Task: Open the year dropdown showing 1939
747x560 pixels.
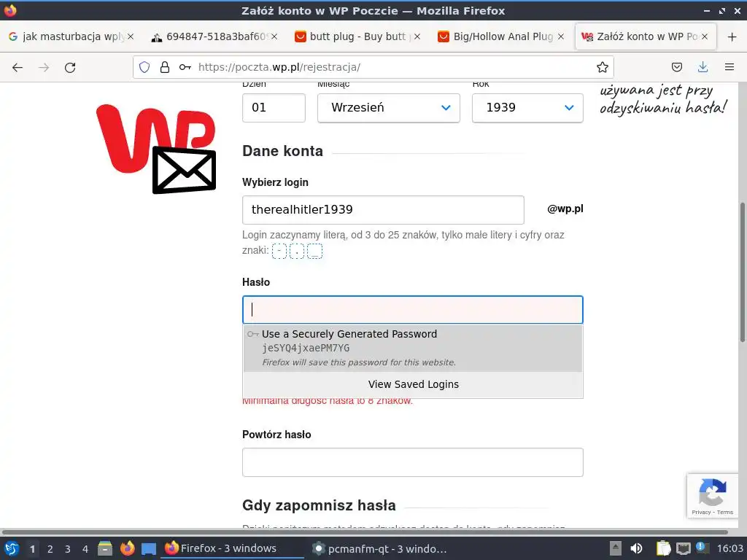Action: tap(527, 108)
